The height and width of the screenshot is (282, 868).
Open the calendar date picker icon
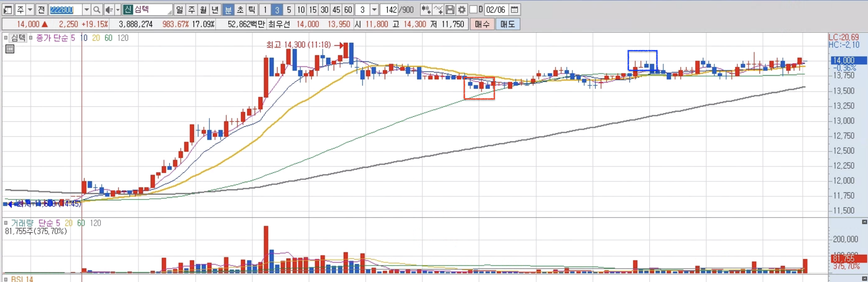coord(514,10)
